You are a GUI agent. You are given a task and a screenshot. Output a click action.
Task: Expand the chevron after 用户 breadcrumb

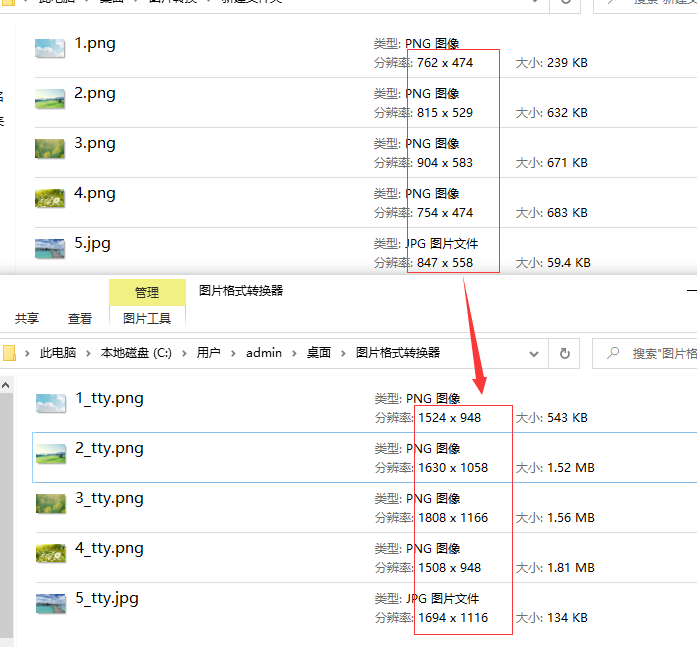(x=233, y=353)
